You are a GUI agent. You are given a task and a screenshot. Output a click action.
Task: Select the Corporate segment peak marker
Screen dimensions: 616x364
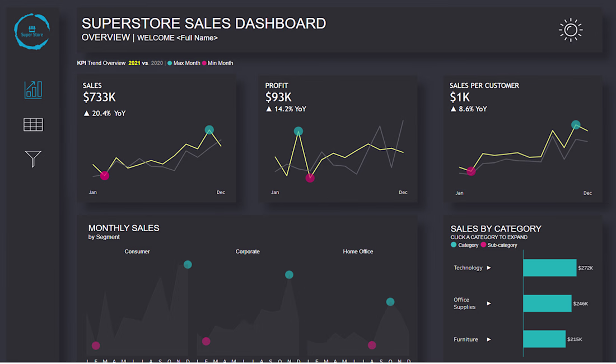[x=289, y=275]
